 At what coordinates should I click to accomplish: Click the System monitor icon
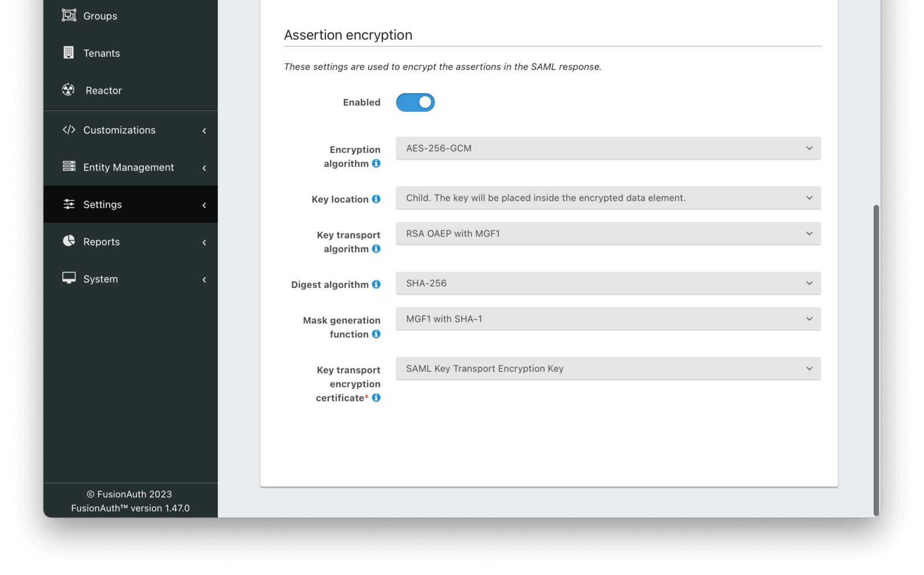tap(68, 279)
